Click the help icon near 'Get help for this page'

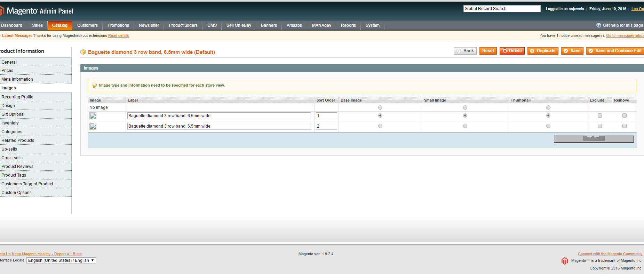[598, 25]
